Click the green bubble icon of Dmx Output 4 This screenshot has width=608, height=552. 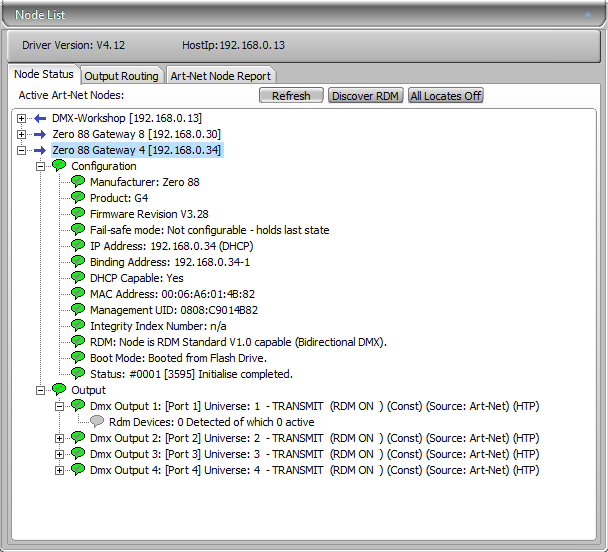click(x=78, y=469)
